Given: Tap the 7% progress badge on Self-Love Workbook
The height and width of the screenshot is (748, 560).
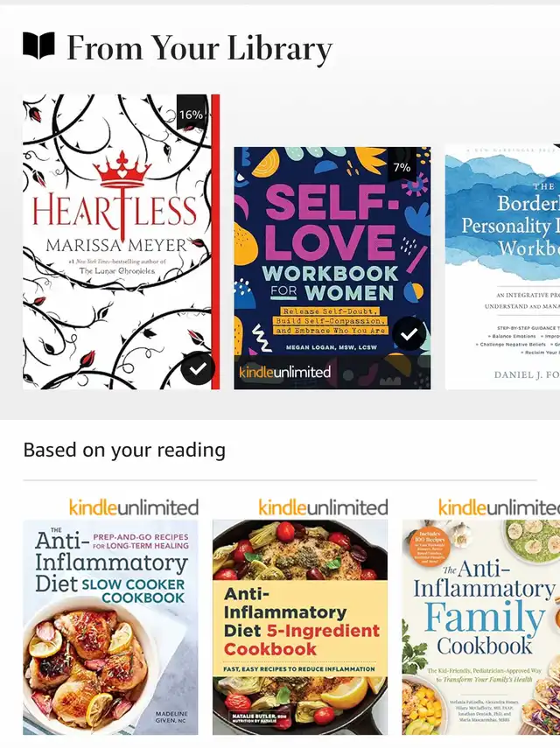Looking at the screenshot, I should click(402, 165).
